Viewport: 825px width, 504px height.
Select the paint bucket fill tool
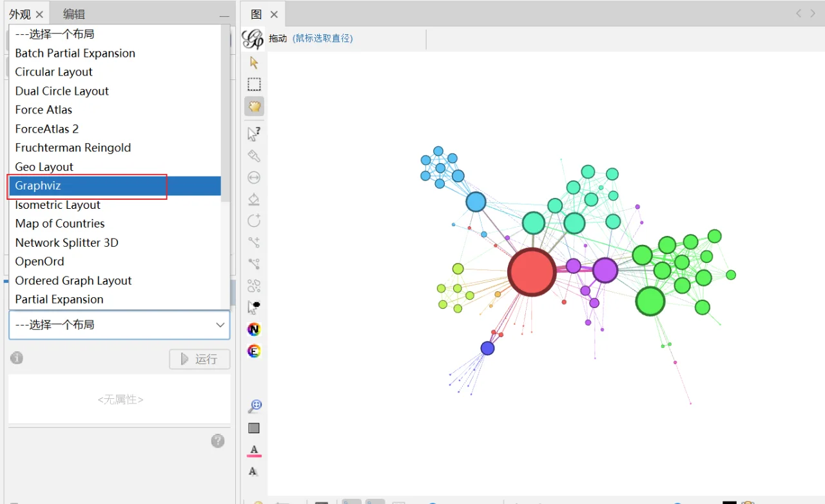pos(254,199)
